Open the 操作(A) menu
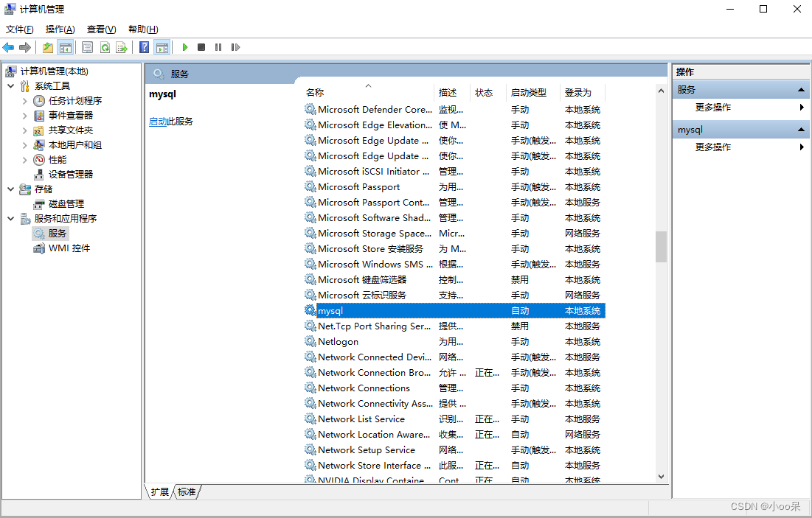Image resolution: width=812 pixels, height=518 pixels. pos(60,29)
